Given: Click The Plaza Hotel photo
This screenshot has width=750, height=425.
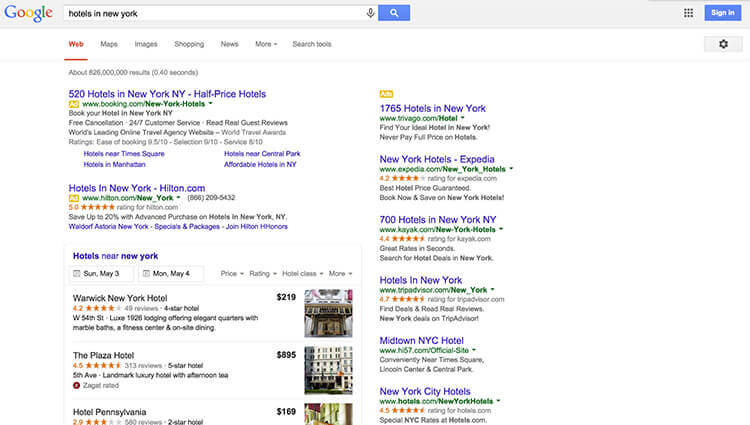Looking at the screenshot, I should [328, 371].
